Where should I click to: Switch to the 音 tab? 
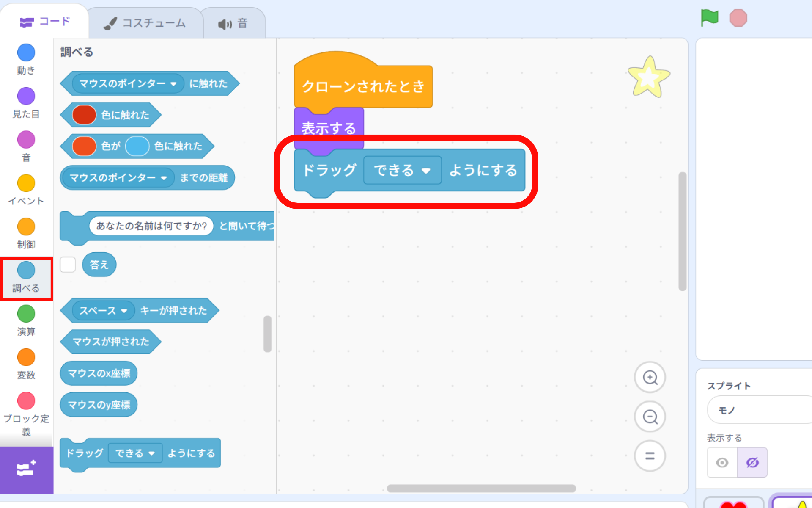point(233,23)
